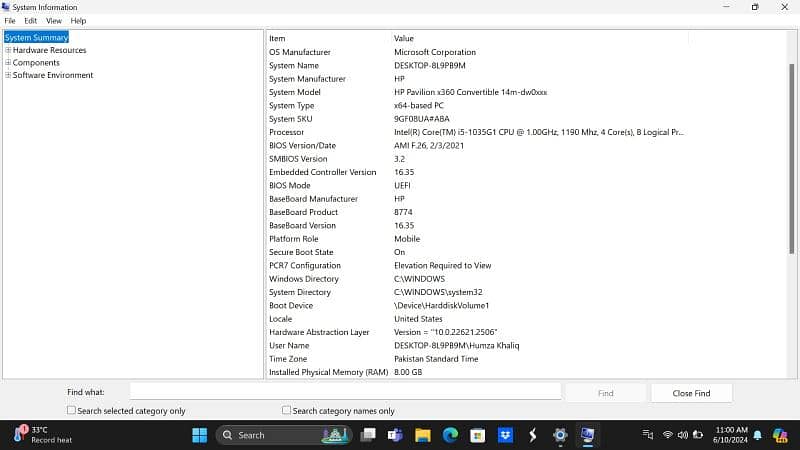Open the View menu
Screen dimensions: 800x450
click(53, 21)
